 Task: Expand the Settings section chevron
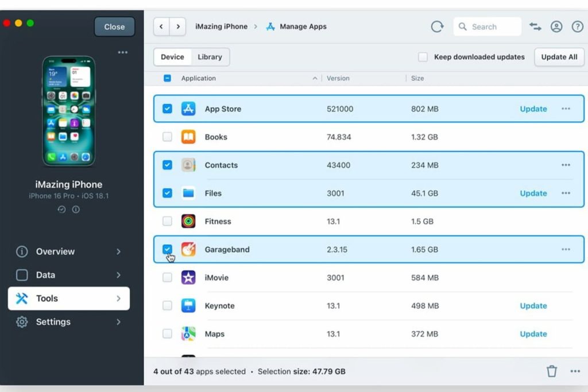pos(118,322)
